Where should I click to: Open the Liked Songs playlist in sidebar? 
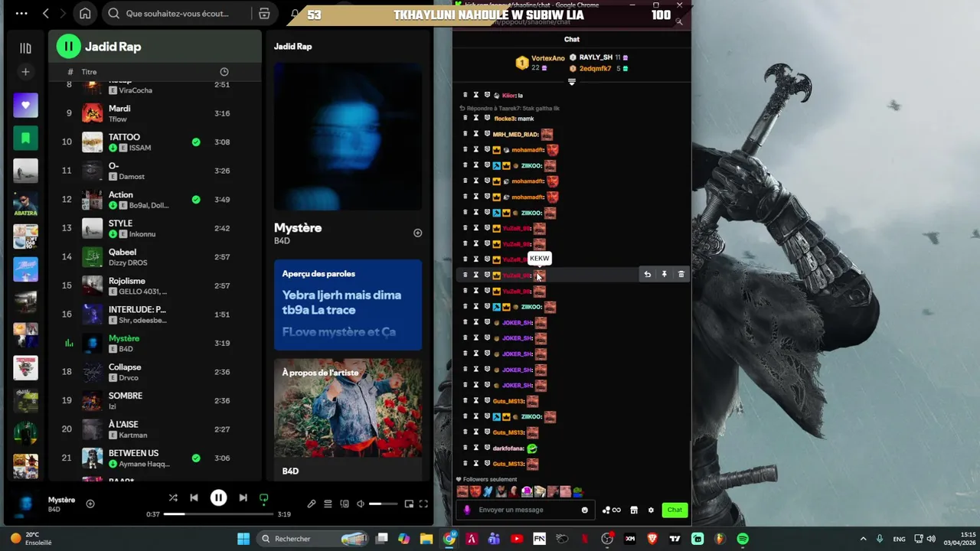(x=25, y=106)
